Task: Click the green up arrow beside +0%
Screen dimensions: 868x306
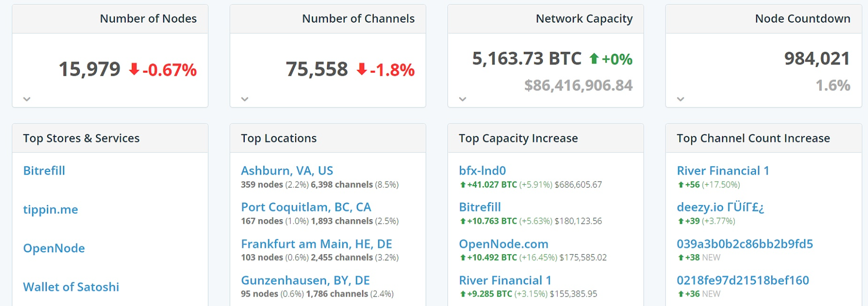Action: 594,59
